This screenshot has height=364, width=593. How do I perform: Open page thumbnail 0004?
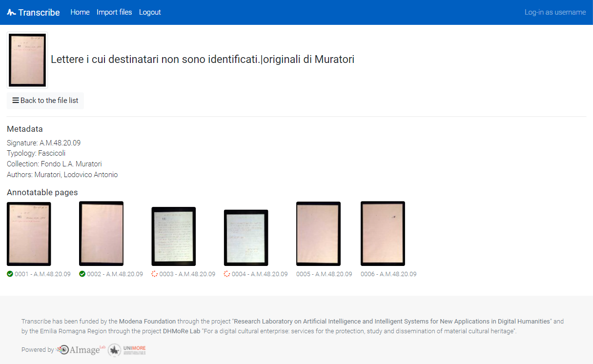(246, 238)
